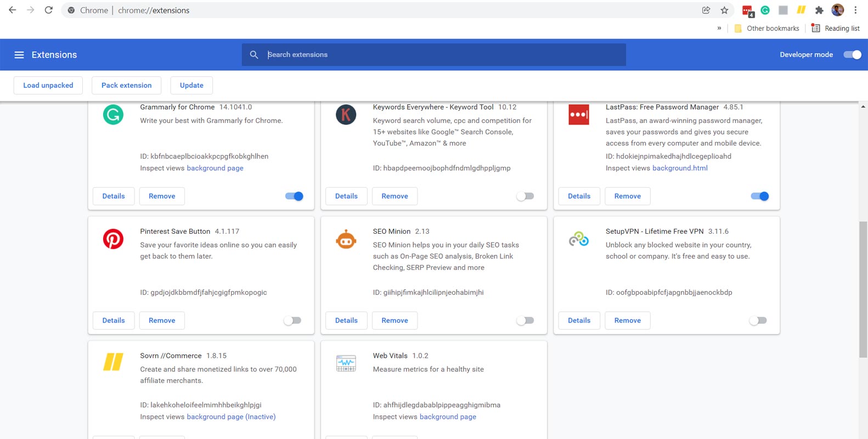Open Details for Pinterest Save Button
Viewport: 868px width, 439px height.
coord(114,320)
